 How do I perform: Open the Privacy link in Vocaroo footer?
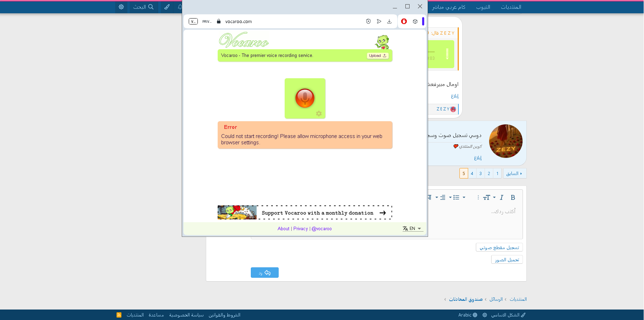coord(300,229)
